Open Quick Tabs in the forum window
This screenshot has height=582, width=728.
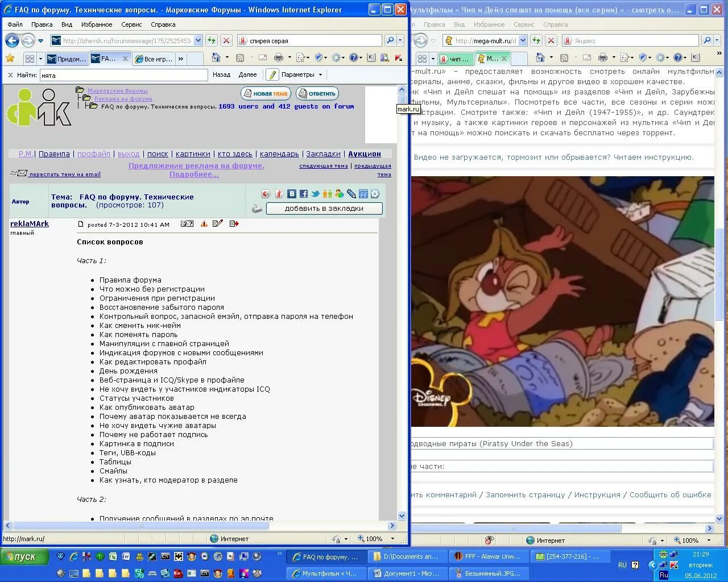[x=30, y=59]
